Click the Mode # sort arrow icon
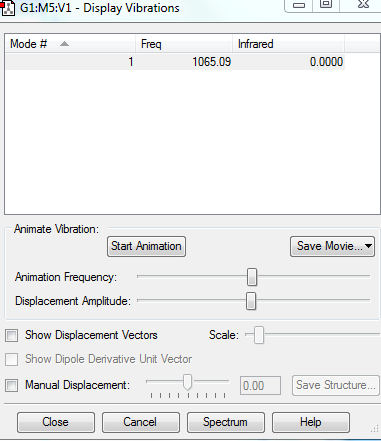Image resolution: width=381 pixels, height=441 pixels. tap(64, 44)
